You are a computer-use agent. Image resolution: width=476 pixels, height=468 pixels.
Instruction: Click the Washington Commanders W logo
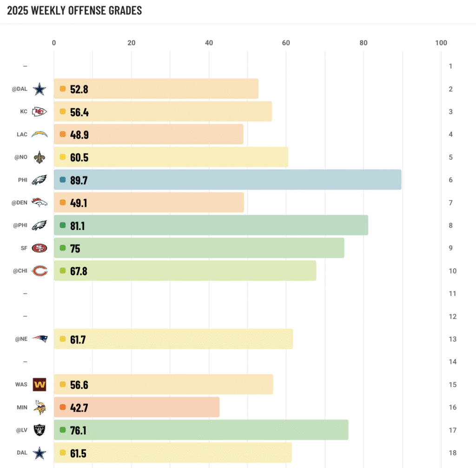(40, 384)
